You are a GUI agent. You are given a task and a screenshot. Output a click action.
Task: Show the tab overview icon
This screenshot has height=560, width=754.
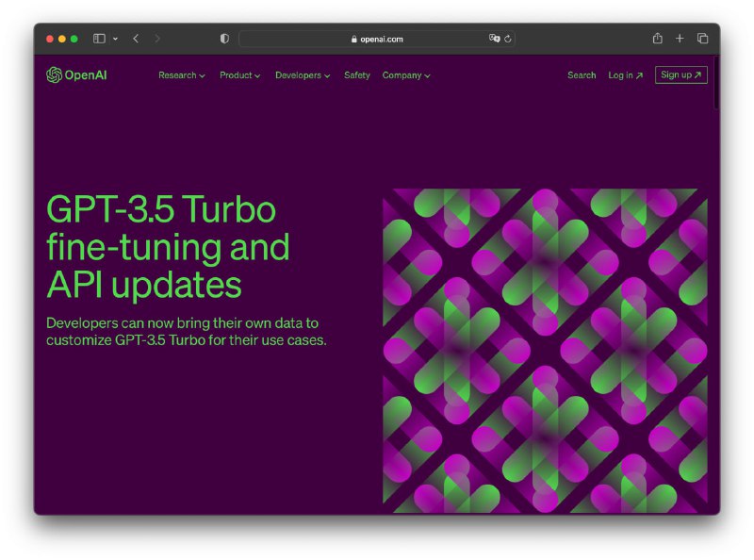(x=702, y=39)
